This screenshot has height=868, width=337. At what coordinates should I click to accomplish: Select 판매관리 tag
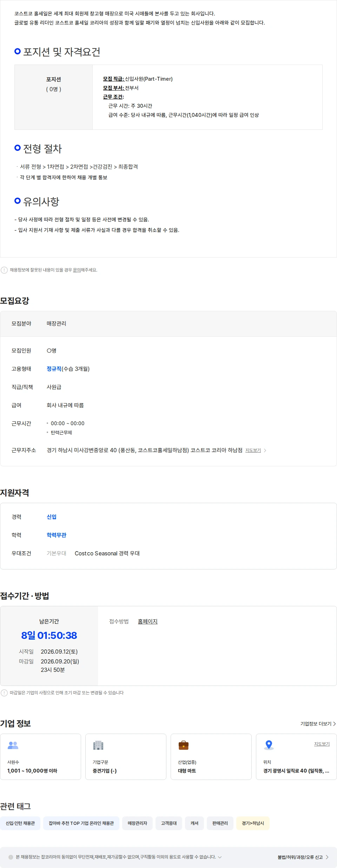point(220,823)
